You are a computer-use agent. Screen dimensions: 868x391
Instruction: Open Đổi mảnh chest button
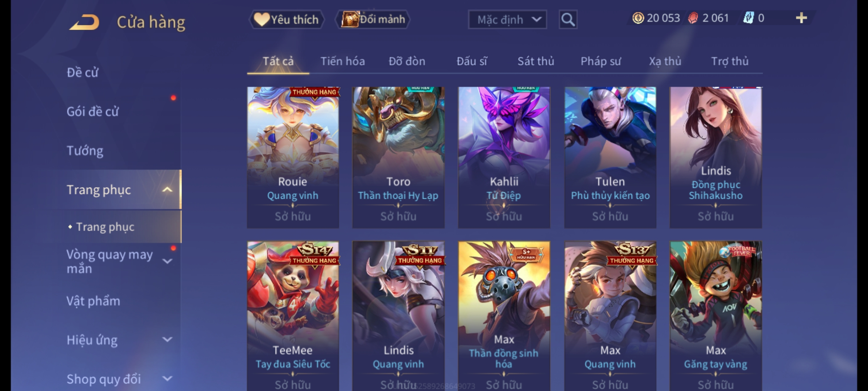373,20
